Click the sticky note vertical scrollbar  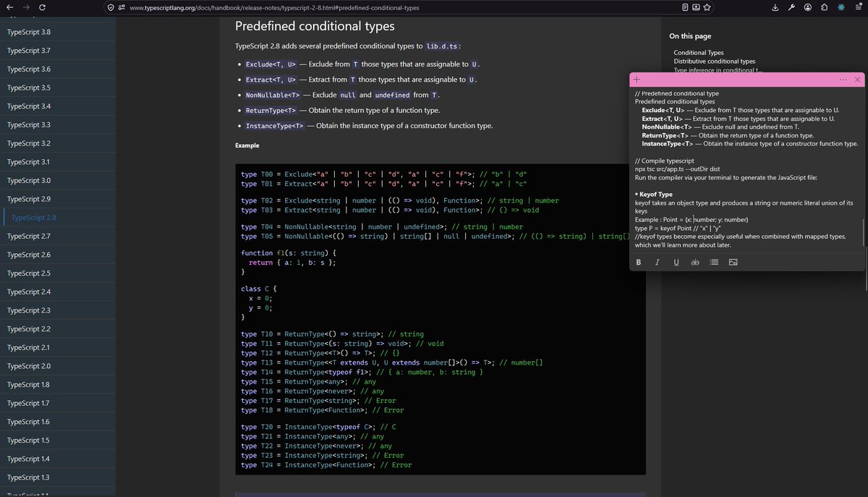(x=862, y=231)
